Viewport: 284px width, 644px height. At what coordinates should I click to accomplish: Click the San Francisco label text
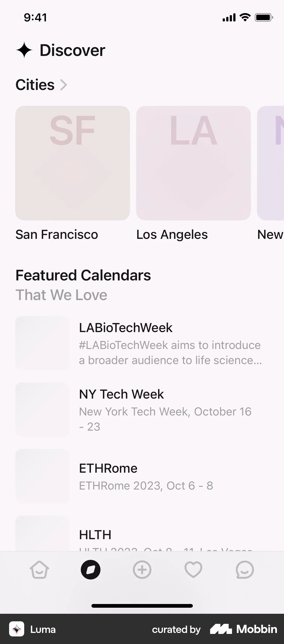pyautogui.click(x=57, y=235)
